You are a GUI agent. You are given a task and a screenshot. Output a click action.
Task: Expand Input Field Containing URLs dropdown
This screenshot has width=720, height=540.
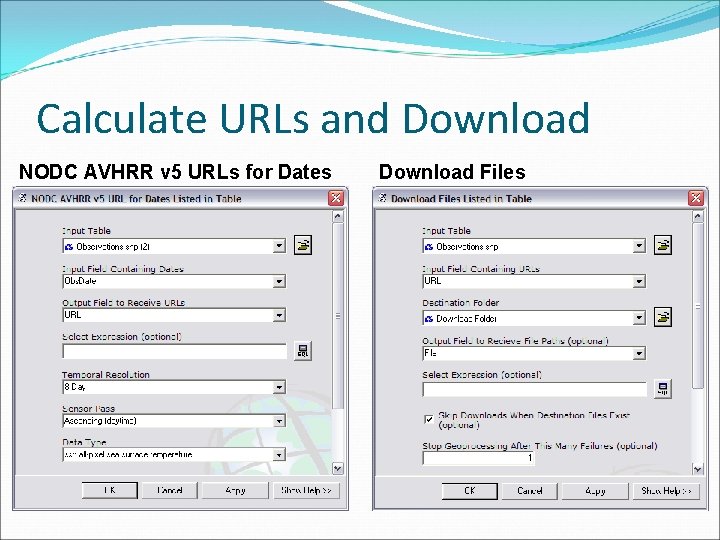[x=639, y=281]
